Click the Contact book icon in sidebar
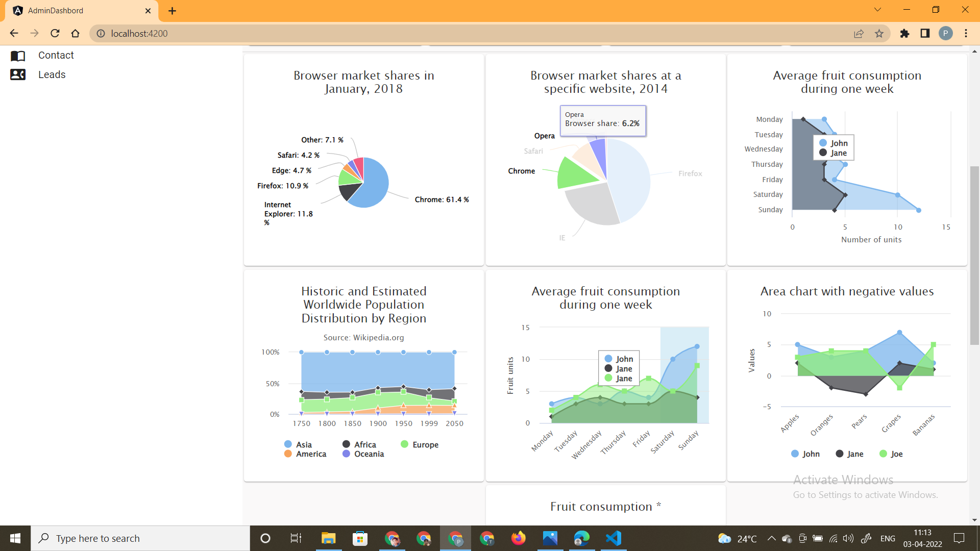Viewport: 980px width, 551px height. click(x=18, y=56)
